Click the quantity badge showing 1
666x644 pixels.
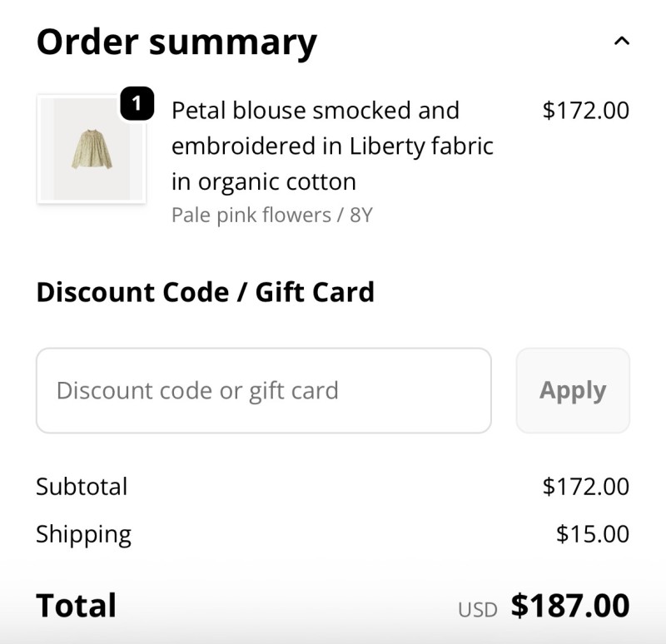point(137,104)
